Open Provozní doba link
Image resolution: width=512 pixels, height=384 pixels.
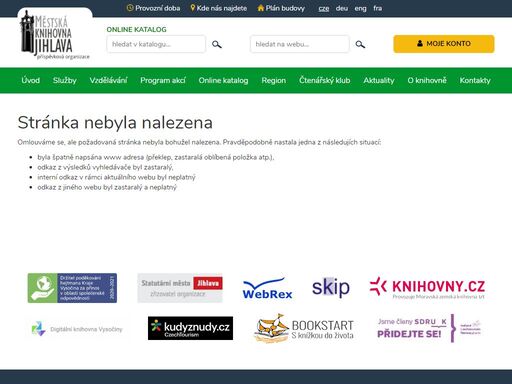pos(154,8)
